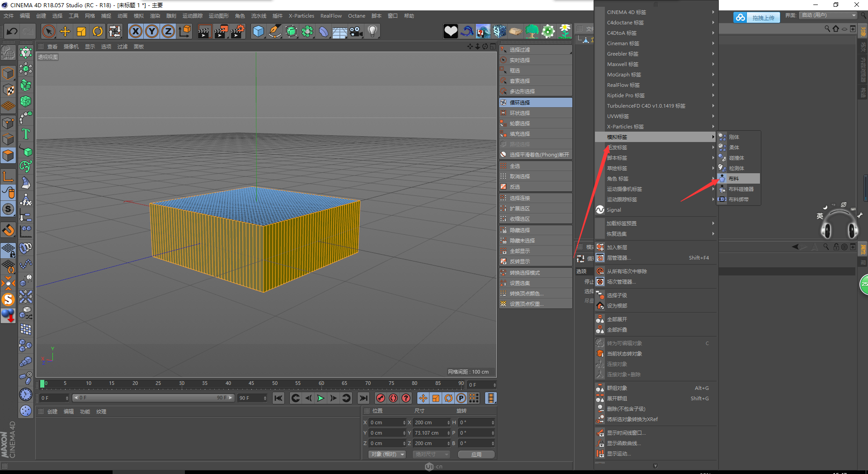Click the Record Active Objects button
868x474 pixels.
(381, 398)
